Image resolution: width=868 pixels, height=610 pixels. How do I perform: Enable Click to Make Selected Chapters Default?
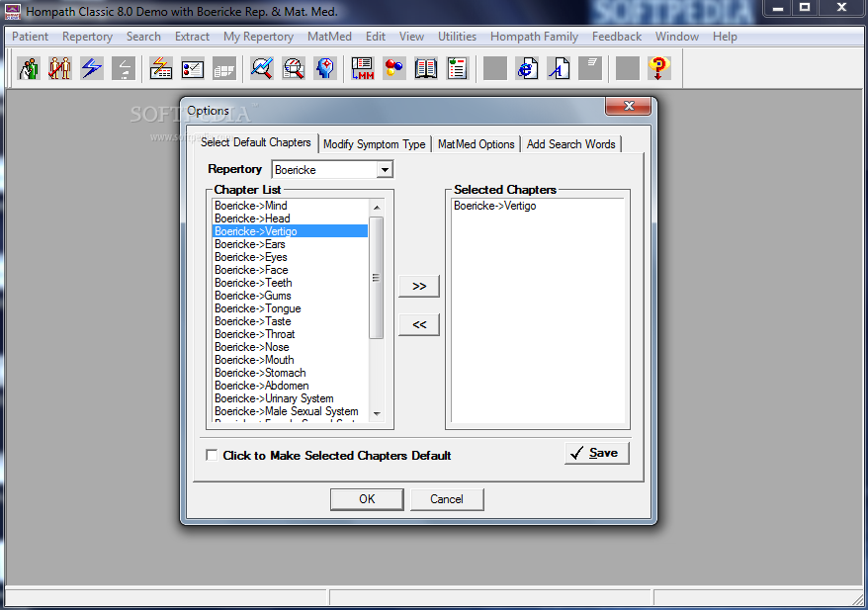[x=212, y=455]
